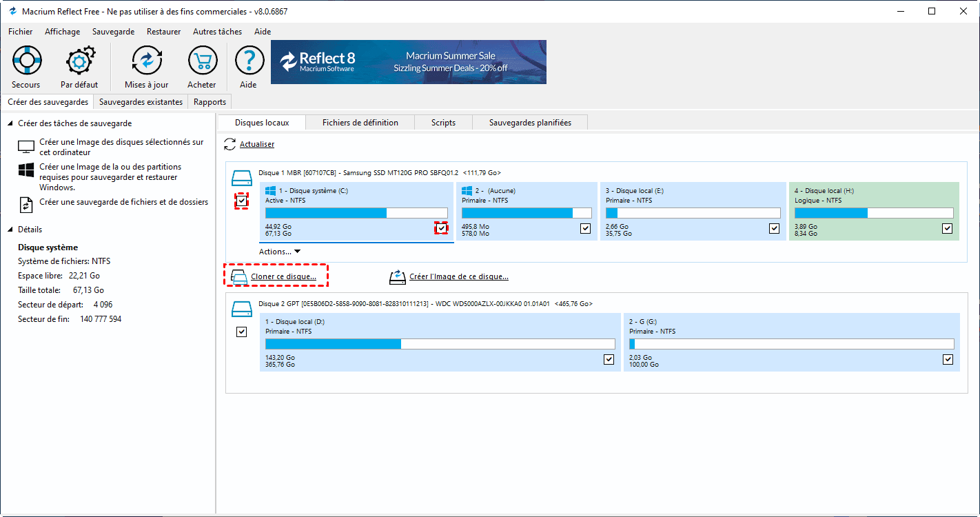Click the Disque local (H:) usage bar
The width and height of the screenshot is (980, 517).
pos(874,213)
